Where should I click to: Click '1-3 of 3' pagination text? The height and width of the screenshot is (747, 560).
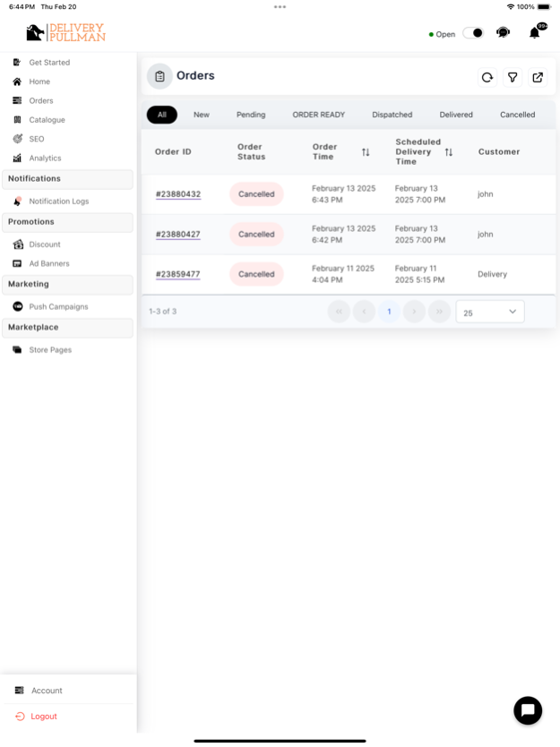click(162, 311)
